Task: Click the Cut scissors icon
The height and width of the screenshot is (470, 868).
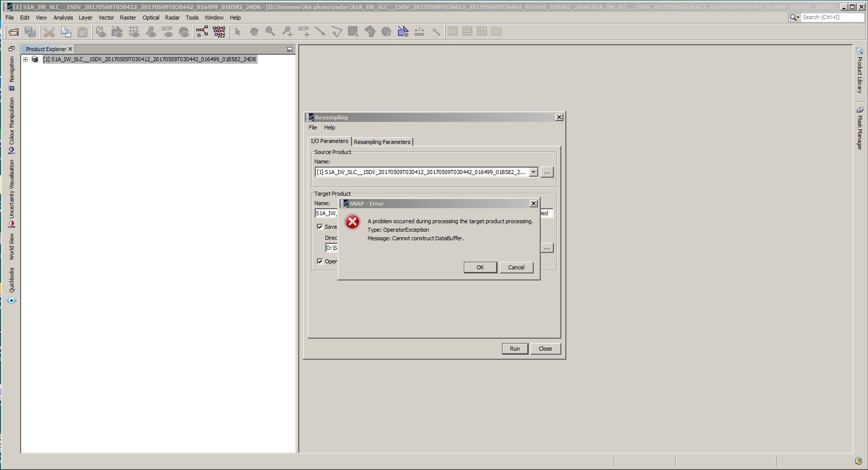Action: pos(49,32)
